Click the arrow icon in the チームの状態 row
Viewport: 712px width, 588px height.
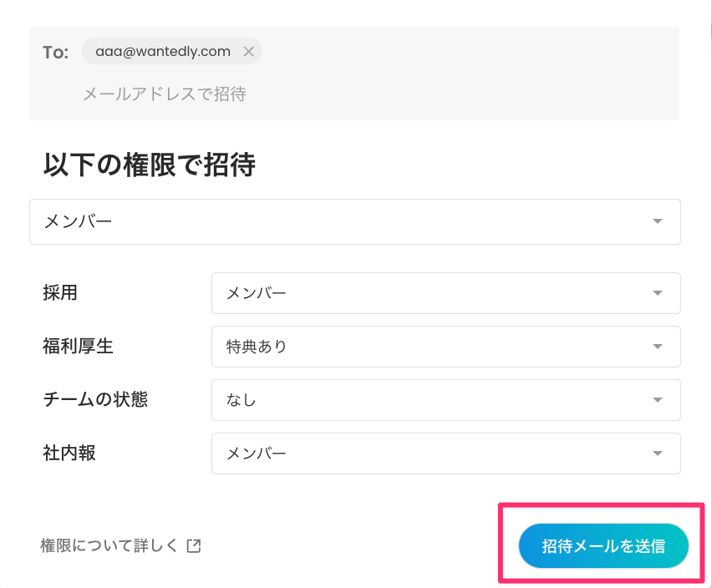point(658,400)
